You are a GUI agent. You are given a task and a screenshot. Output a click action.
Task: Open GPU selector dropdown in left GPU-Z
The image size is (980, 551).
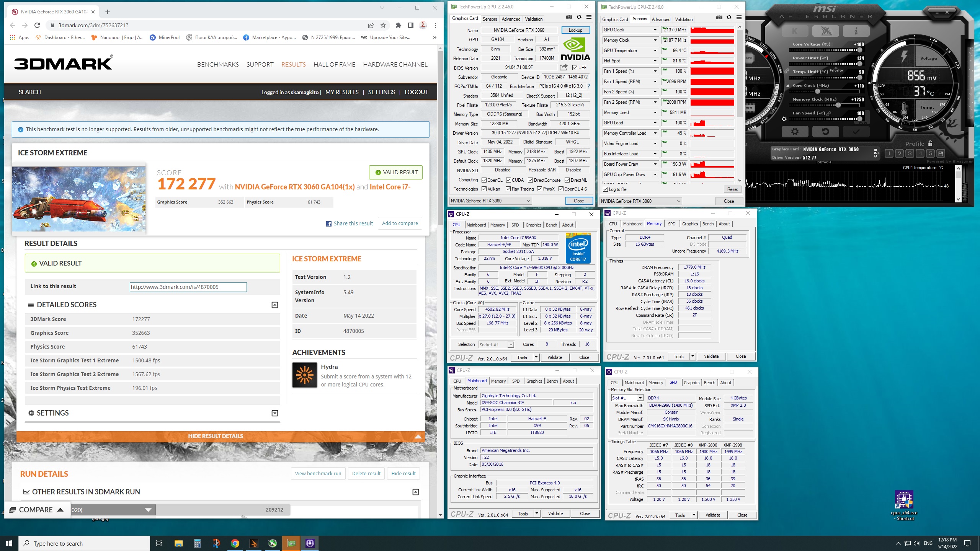click(490, 201)
